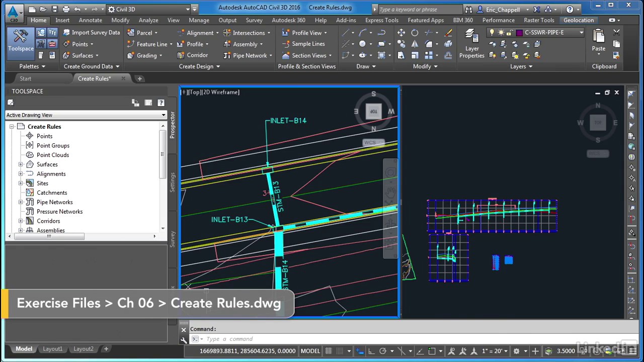Image resolution: width=644 pixels, height=362 pixels.
Task: Toggle object snap in status bar
Action: 432,351
